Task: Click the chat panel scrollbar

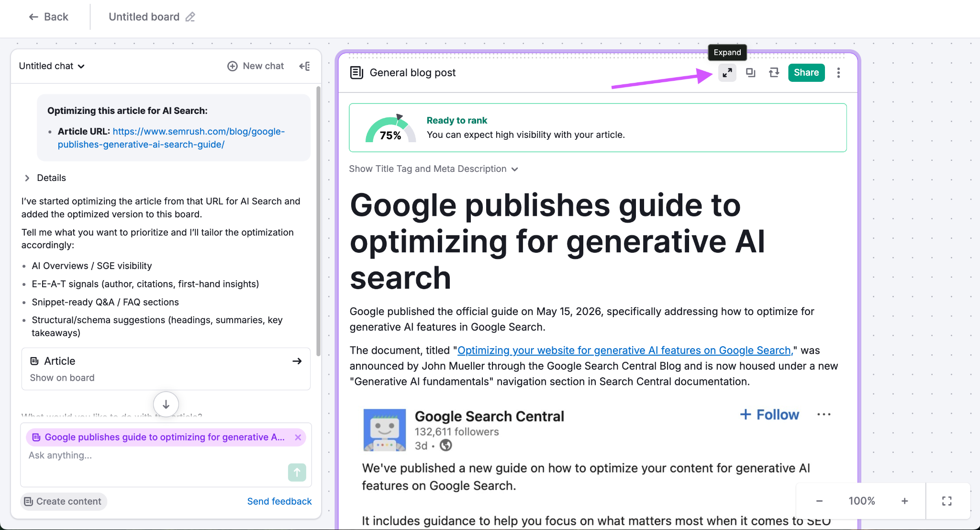Action: pos(318,221)
